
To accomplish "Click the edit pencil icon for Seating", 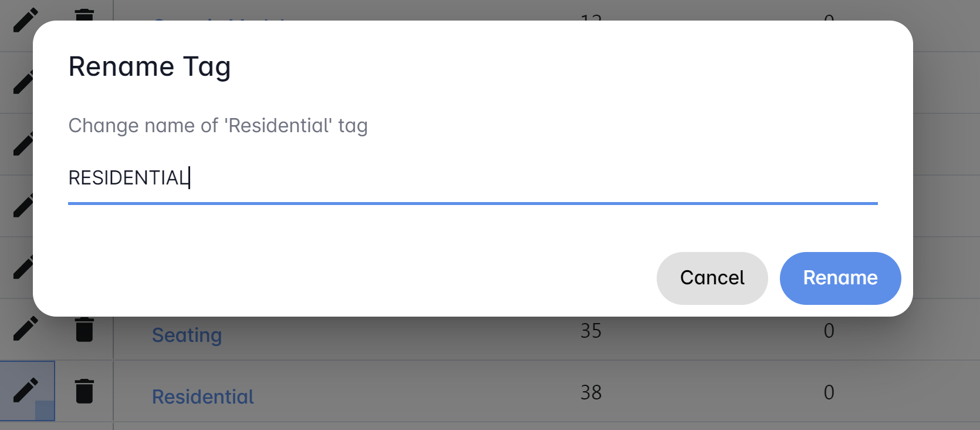I will pos(25,329).
